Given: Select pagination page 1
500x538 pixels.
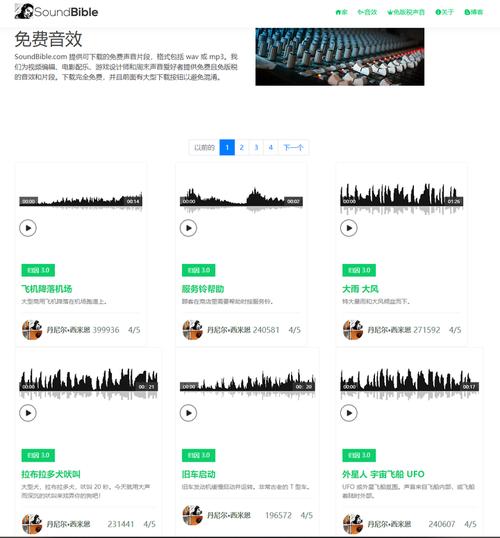Looking at the screenshot, I should pos(227,148).
